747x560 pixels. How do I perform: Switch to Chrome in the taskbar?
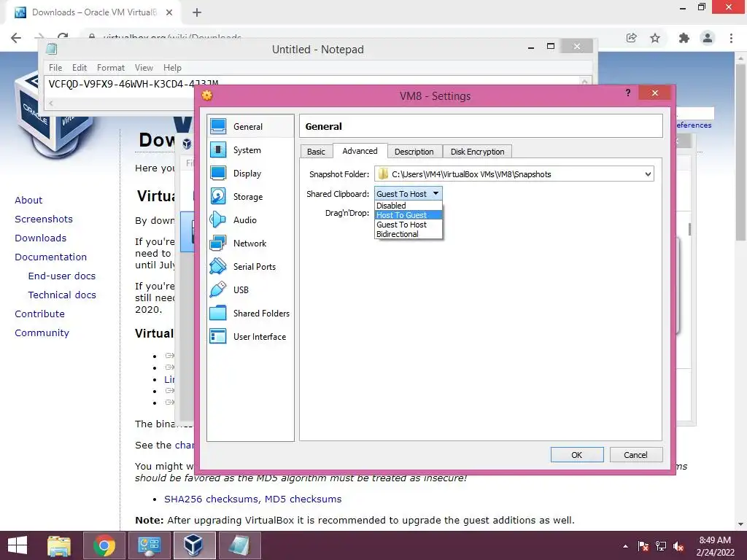point(104,545)
